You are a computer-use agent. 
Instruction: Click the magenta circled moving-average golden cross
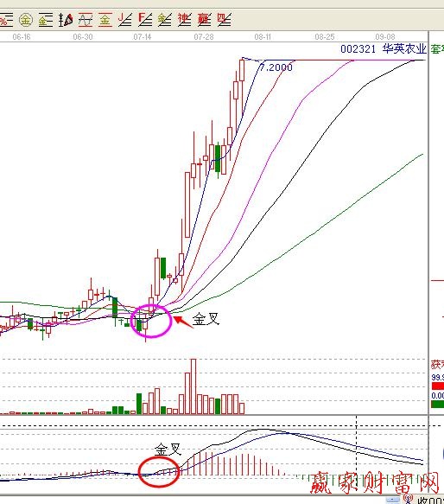(151, 321)
